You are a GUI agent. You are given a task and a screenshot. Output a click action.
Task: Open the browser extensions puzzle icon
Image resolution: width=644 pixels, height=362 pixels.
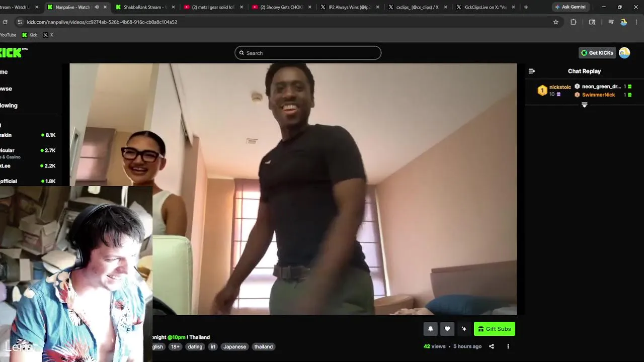[573, 22]
